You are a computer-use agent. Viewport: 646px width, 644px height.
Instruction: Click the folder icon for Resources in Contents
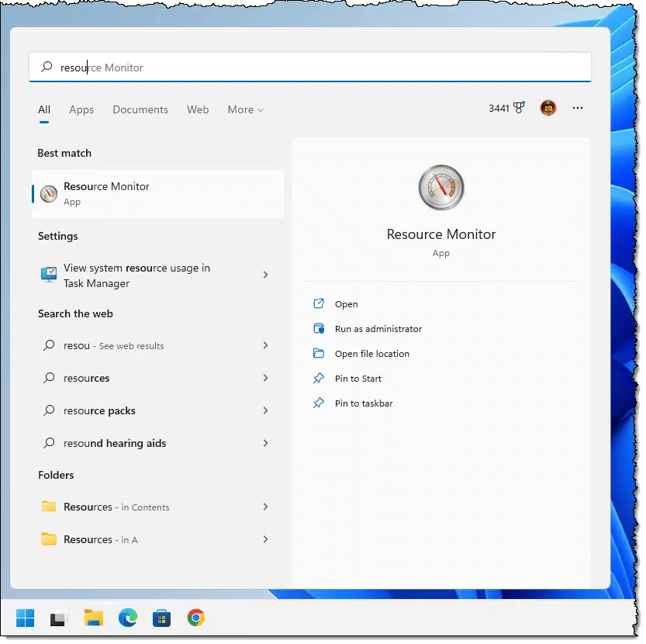(x=49, y=507)
